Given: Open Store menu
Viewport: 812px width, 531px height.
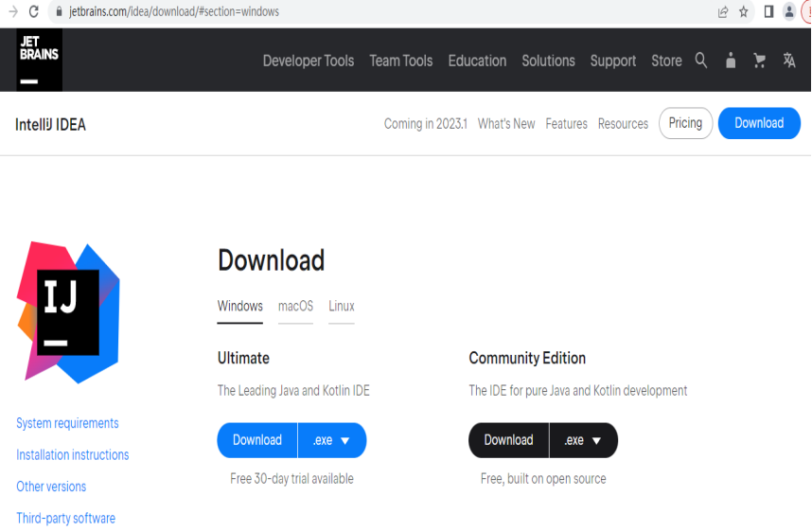Looking at the screenshot, I should click(x=666, y=61).
